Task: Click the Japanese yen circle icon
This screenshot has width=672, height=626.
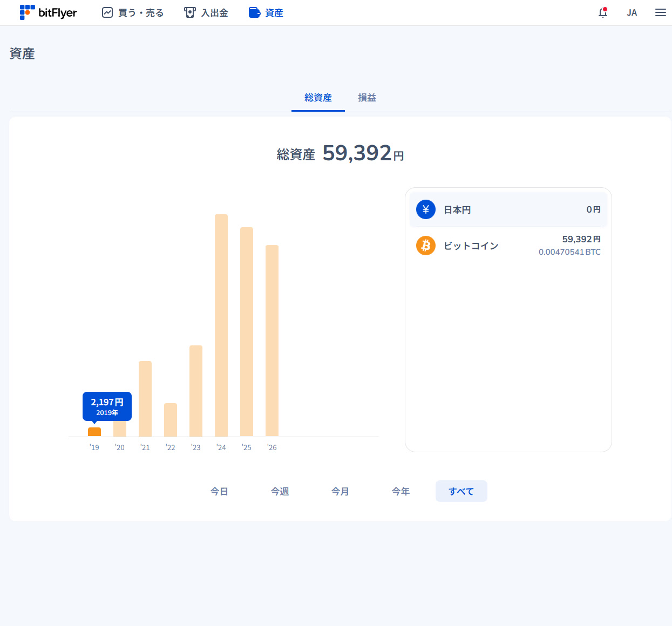Action: point(426,209)
